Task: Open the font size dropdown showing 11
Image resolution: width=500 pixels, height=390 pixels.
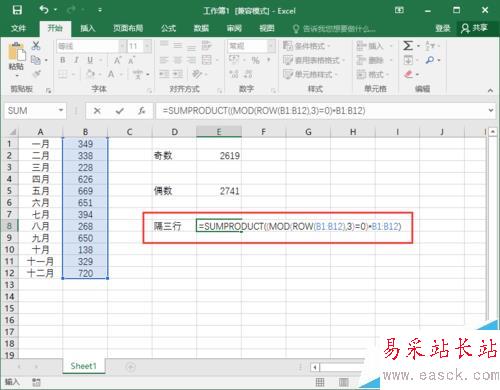Action: 147,46
